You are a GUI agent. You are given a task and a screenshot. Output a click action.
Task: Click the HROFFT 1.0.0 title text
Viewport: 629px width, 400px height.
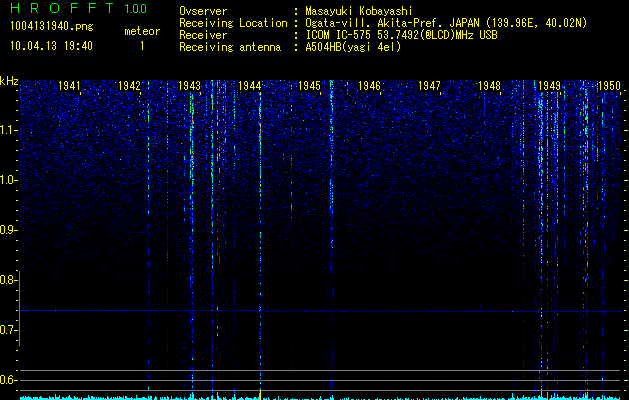[x=79, y=8]
